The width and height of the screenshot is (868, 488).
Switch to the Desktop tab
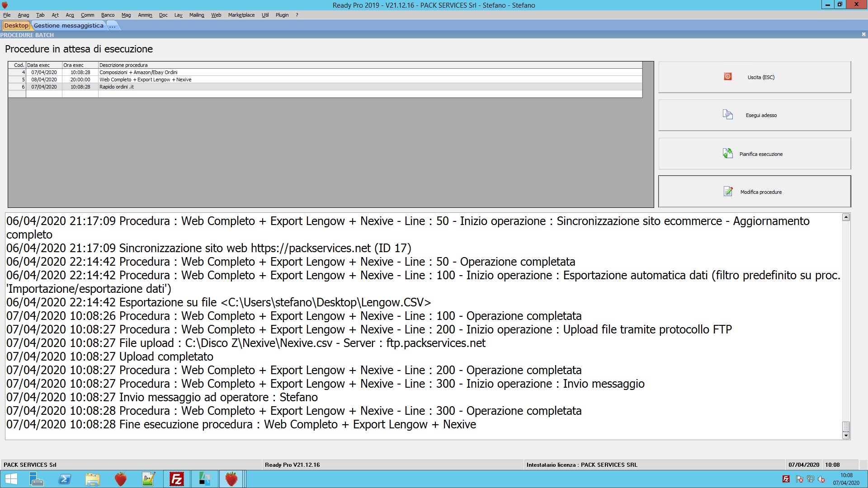16,25
